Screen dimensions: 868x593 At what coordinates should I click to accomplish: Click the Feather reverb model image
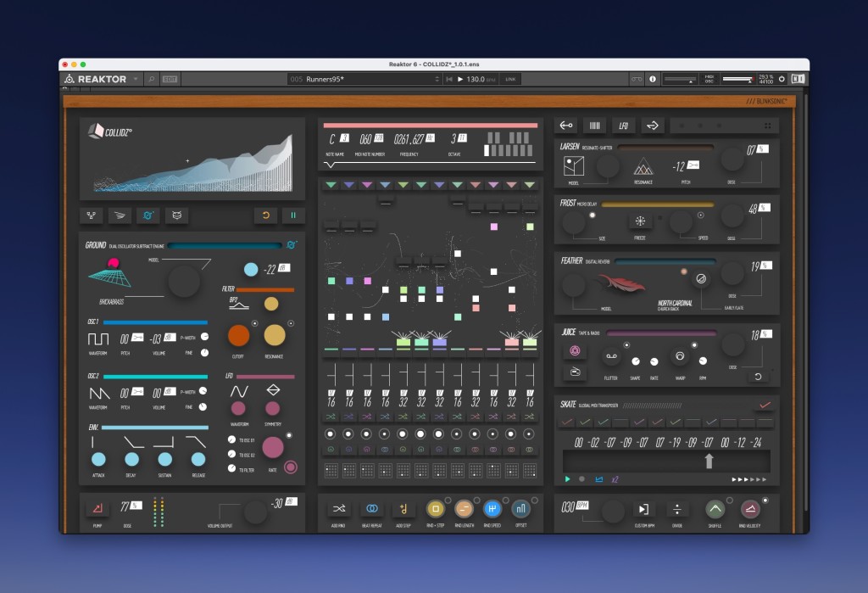(620, 284)
